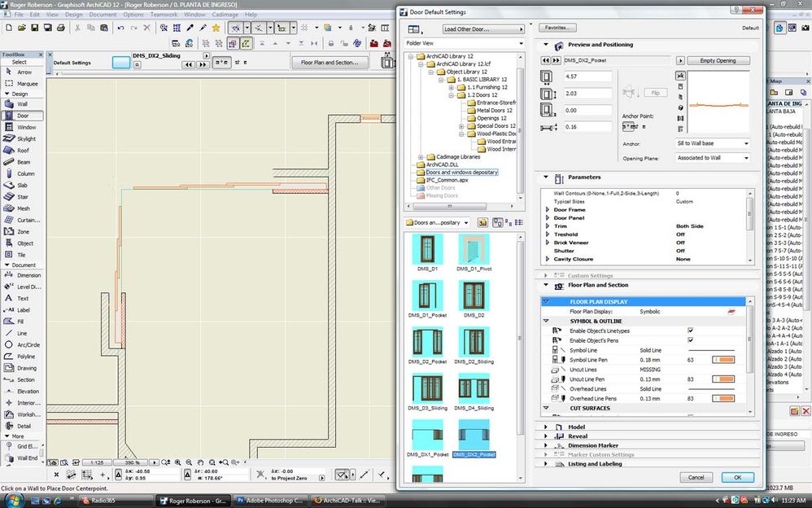Open the Teamwork menu
This screenshot has height=508, width=812.
165,15
